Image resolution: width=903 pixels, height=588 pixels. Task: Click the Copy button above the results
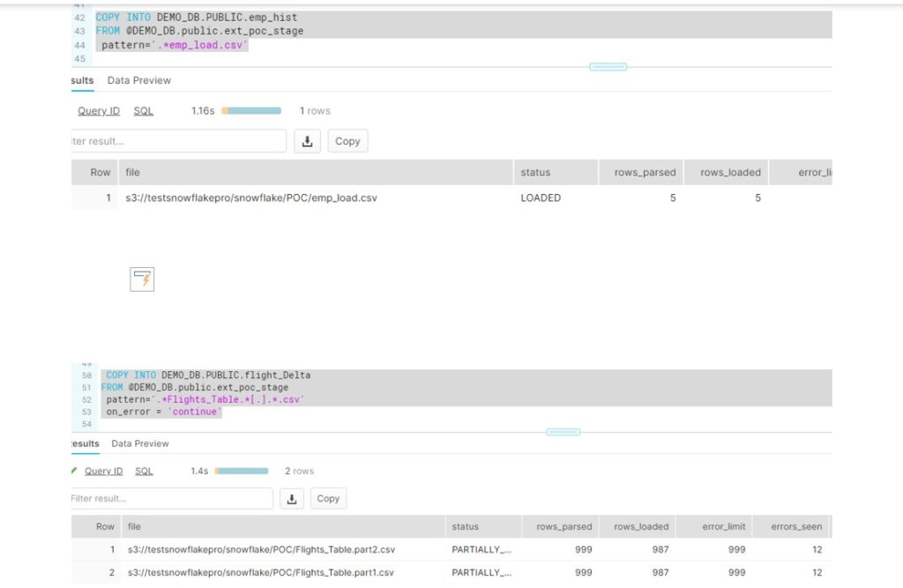point(347,140)
